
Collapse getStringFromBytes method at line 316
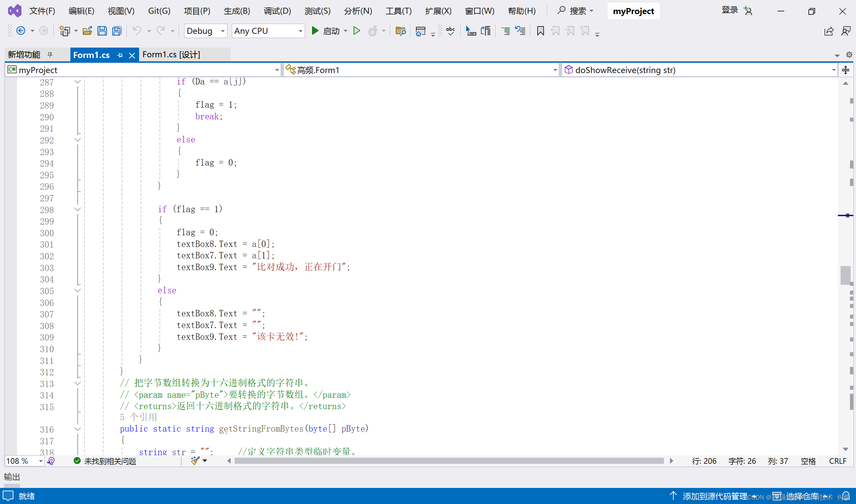point(77,429)
